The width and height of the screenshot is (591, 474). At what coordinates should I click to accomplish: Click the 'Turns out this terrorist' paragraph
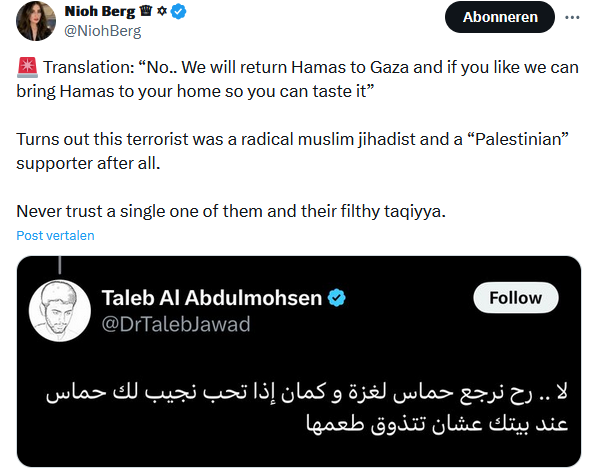[292, 151]
